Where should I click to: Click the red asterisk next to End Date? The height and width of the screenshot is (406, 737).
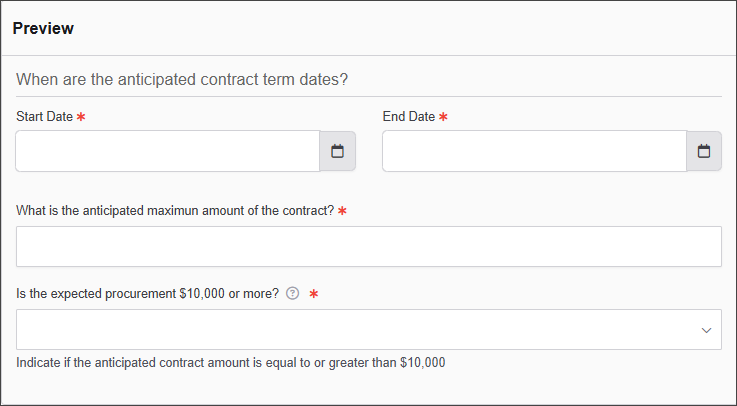coord(443,117)
